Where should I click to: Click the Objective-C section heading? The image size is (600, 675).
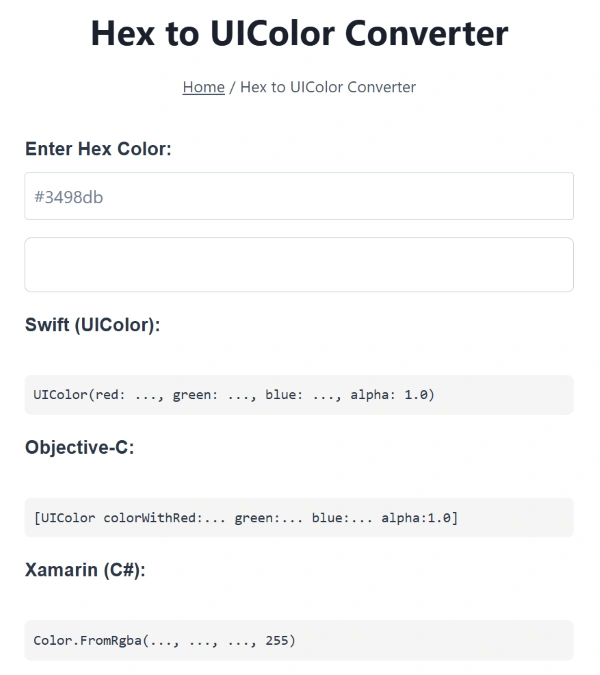click(79, 448)
